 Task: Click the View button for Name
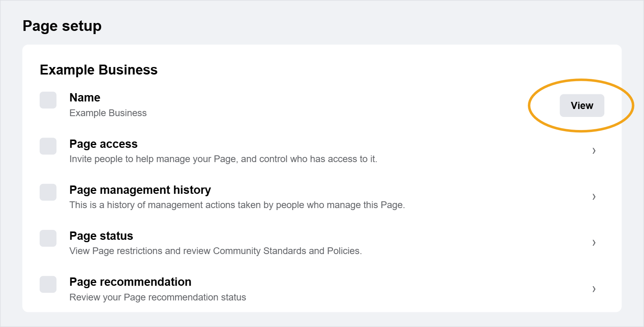click(582, 105)
